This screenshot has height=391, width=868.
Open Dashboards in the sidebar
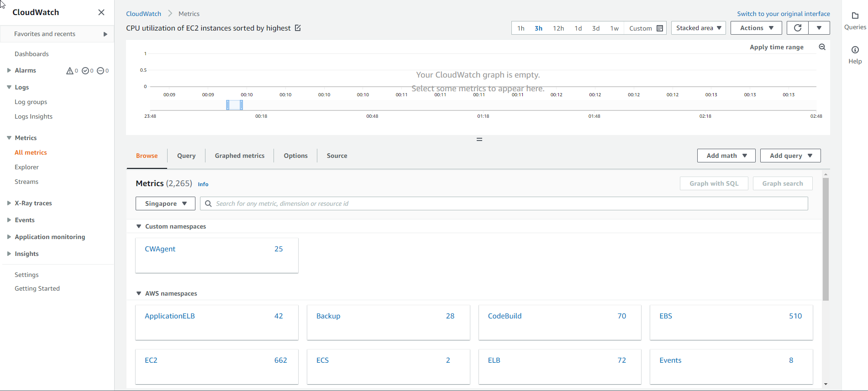coord(32,54)
